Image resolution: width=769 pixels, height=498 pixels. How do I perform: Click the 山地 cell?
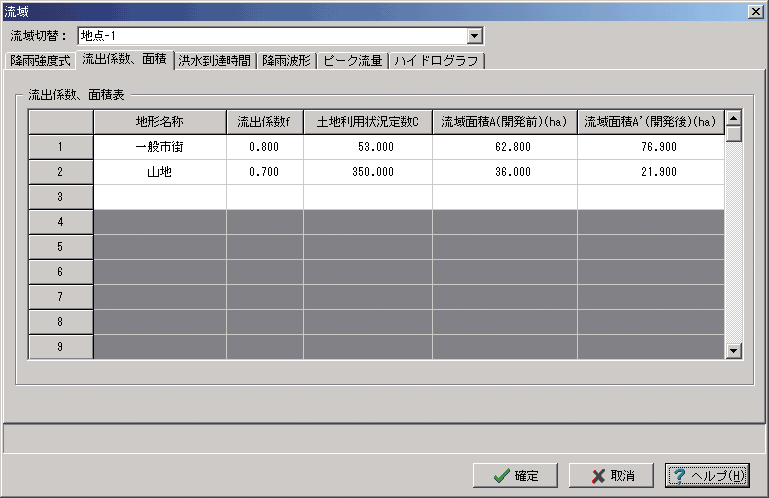tap(160, 172)
